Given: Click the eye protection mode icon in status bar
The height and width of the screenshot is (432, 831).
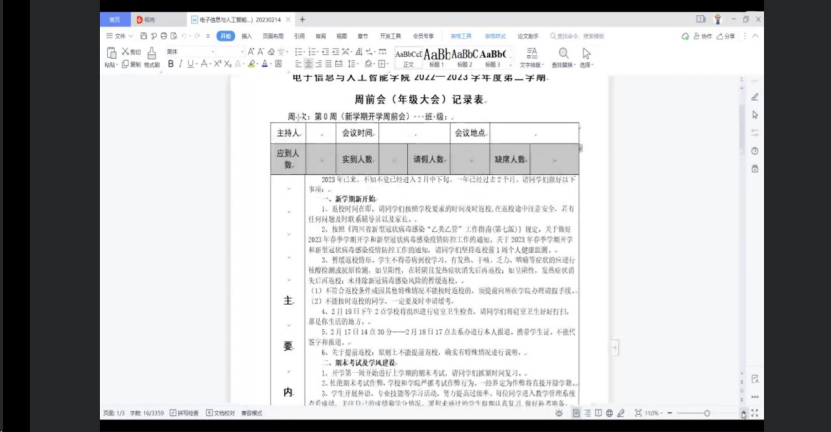Looking at the screenshot, I should [559, 413].
